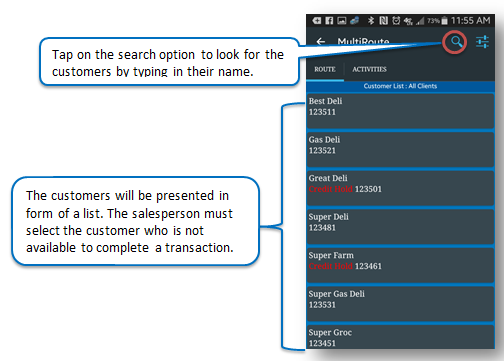
Task: Tap the Facebook notification icon
Action: click(x=329, y=21)
